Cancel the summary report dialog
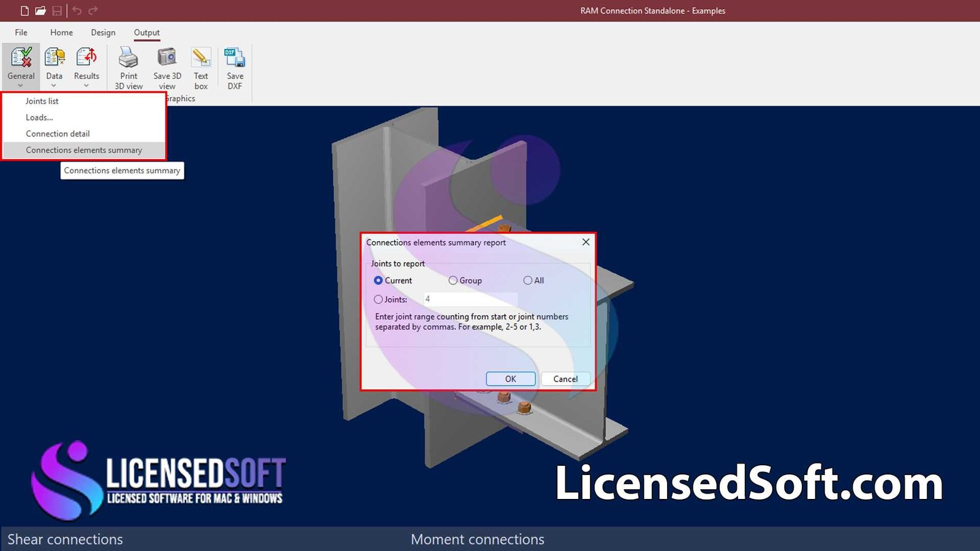This screenshot has width=980, height=551. point(565,379)
